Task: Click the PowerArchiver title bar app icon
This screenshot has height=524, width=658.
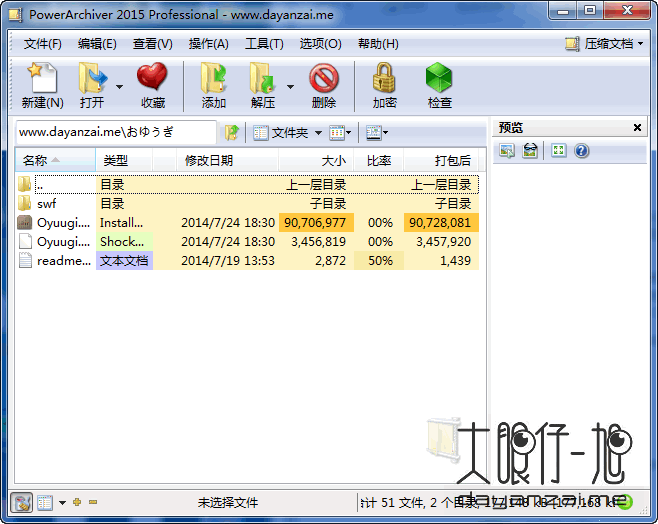Action: [x=16, y=15]
